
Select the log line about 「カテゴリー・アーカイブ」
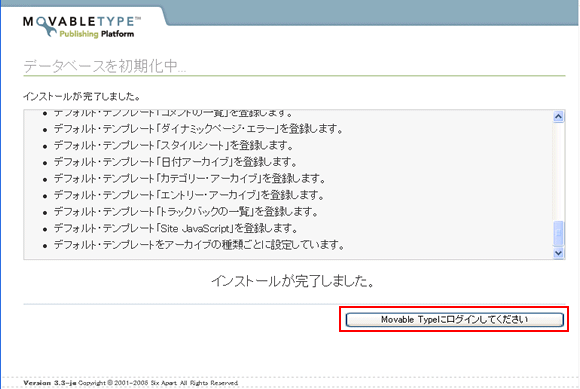[x=190, y=179]
